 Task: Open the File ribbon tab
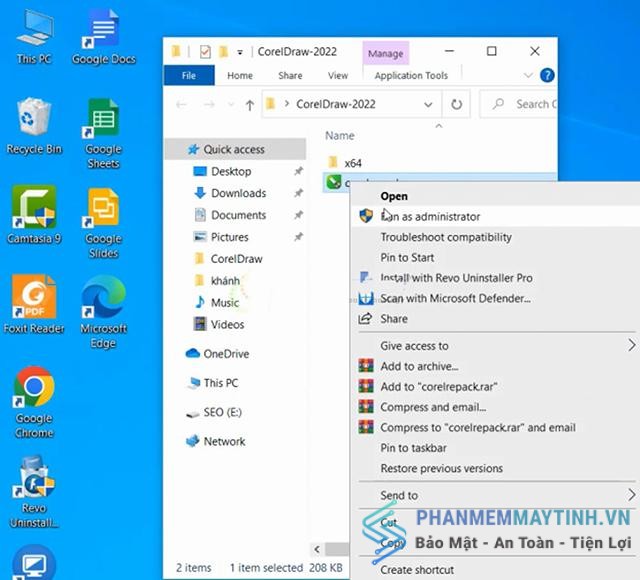(x=189, y=76)
